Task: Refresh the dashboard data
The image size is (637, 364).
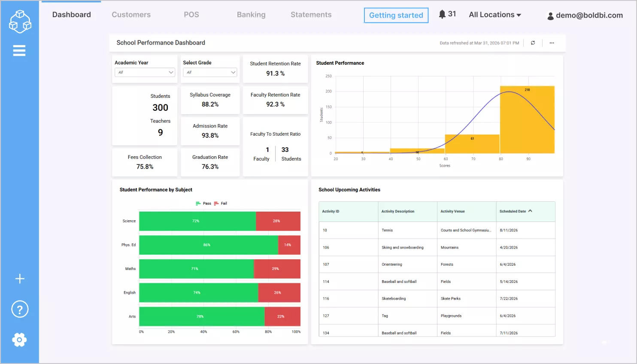Action: pos(533,42)
